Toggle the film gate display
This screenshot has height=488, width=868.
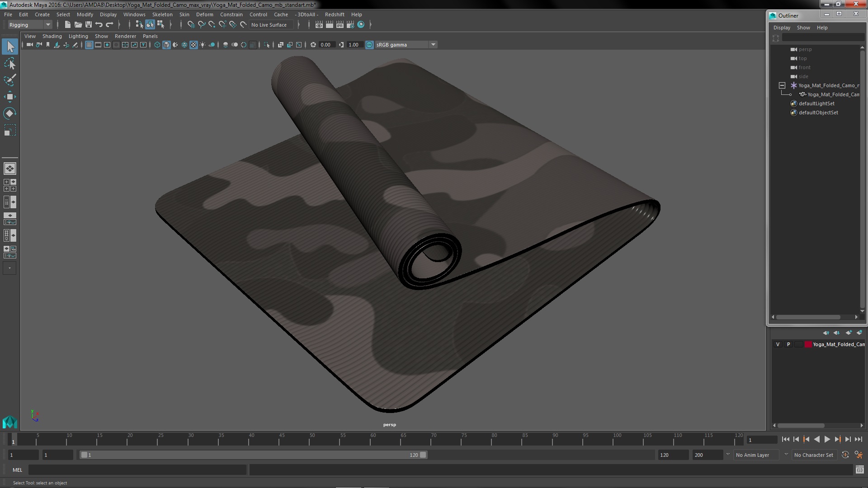coord(98,45)
